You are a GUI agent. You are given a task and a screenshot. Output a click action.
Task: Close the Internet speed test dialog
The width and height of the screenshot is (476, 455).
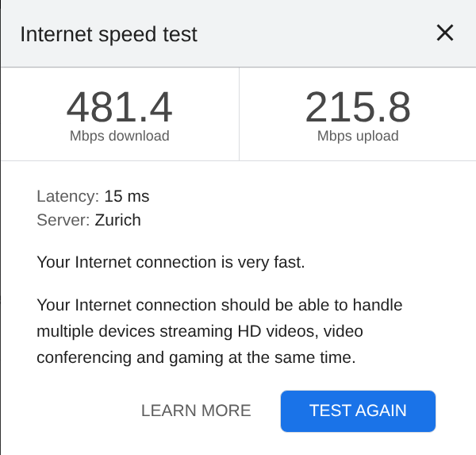[445, 33]
